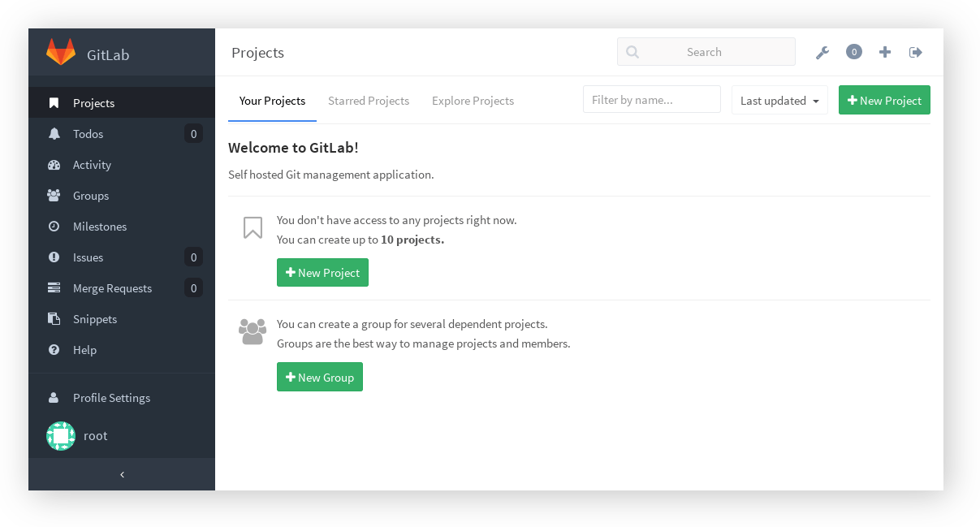Click the todos counter badge in header
This screenshot has width=980, height=527.
853,52
